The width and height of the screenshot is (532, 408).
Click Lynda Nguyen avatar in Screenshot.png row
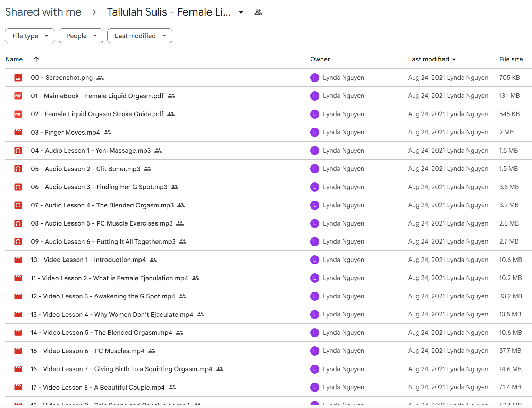tap(315, 78)
